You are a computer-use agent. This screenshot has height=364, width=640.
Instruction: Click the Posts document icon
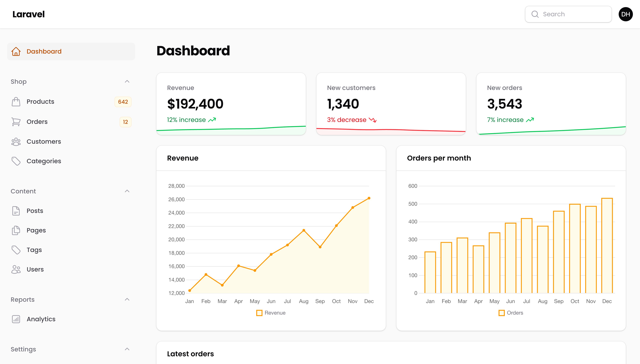(x=16, y=211)
